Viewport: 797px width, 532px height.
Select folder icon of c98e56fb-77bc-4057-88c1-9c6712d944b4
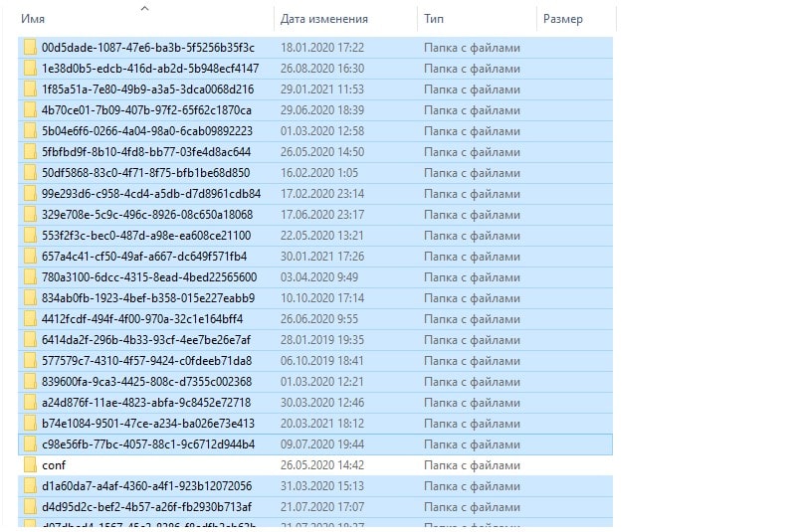(x=30, y=444)
